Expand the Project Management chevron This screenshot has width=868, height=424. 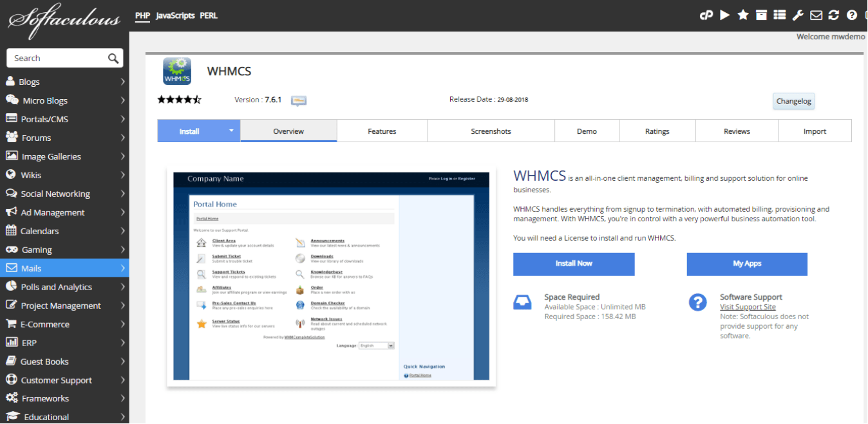(122, 306)
